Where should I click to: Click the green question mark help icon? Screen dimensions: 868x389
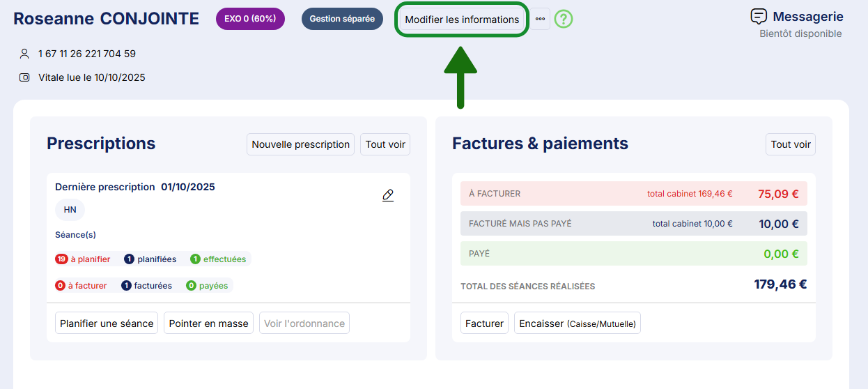(x=563, y=20)
